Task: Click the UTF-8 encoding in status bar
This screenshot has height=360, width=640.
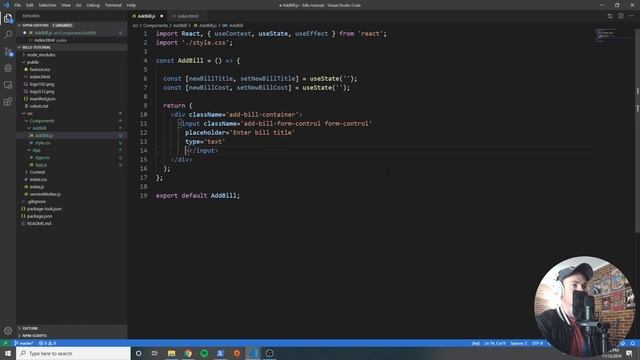Action: 538,343
